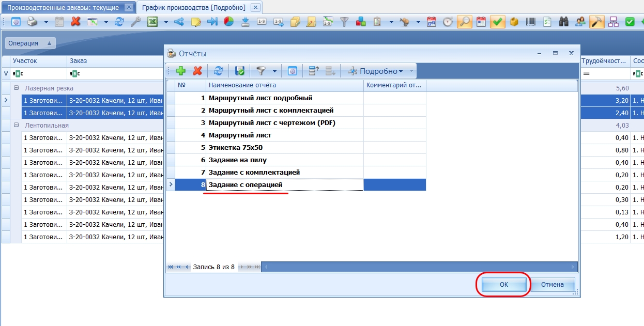Move the report up with the arrow icon
644x326 pixels.
click(313, 71)
